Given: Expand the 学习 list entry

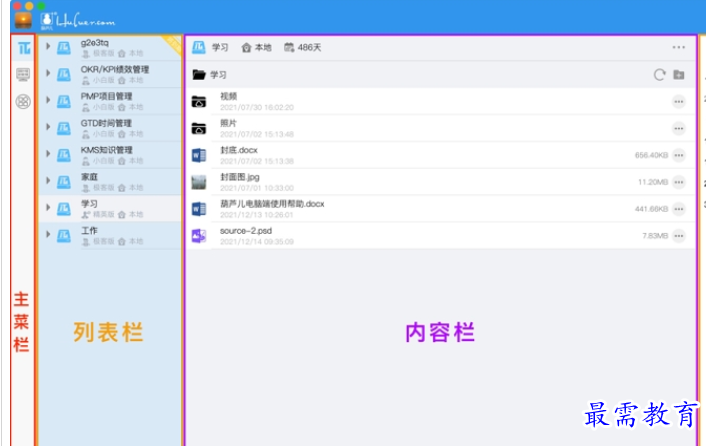Looking at the screenshot, I should click(48, 207).
